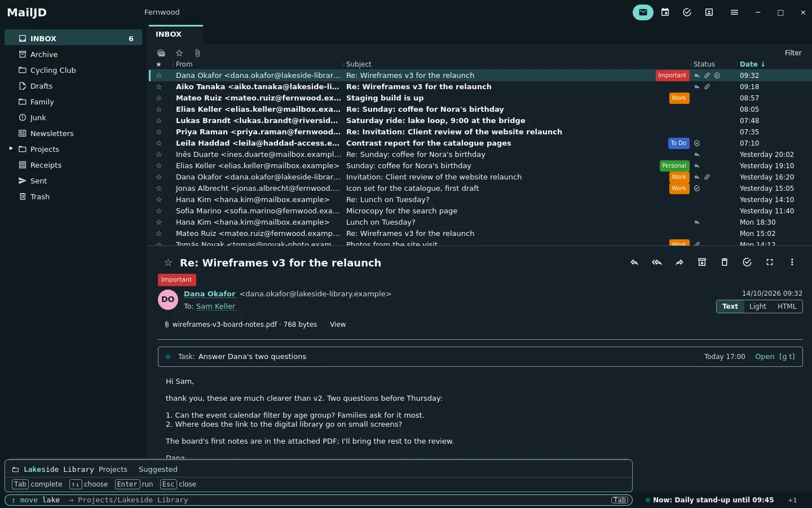
Task: Open recipient Sam Keller link
Action: (x=216, y=306)
